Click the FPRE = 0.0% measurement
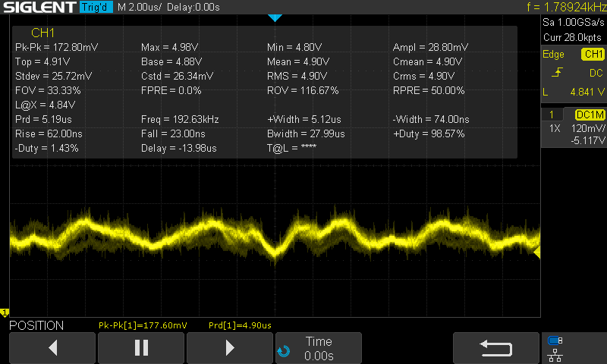The image size is (607, 364). pyautogui.click(x=171, y=90)
